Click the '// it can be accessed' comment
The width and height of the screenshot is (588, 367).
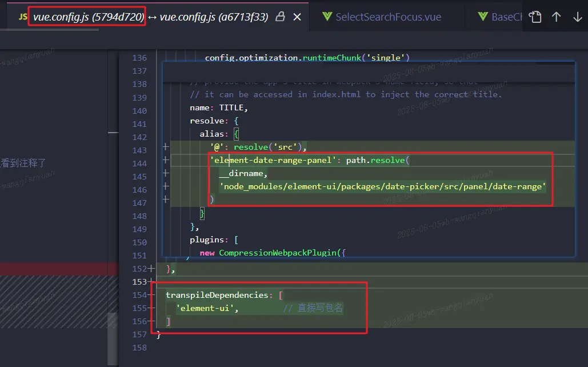[345, 94]
